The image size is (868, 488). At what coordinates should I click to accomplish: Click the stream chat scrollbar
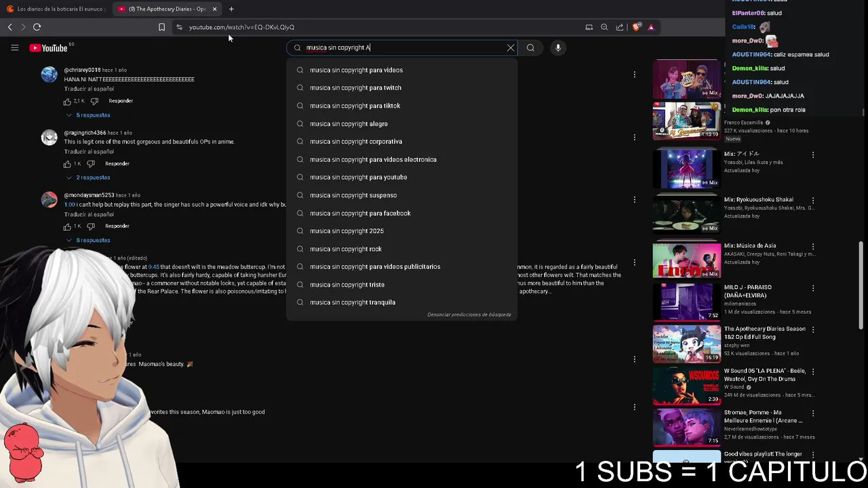(863, 112)
